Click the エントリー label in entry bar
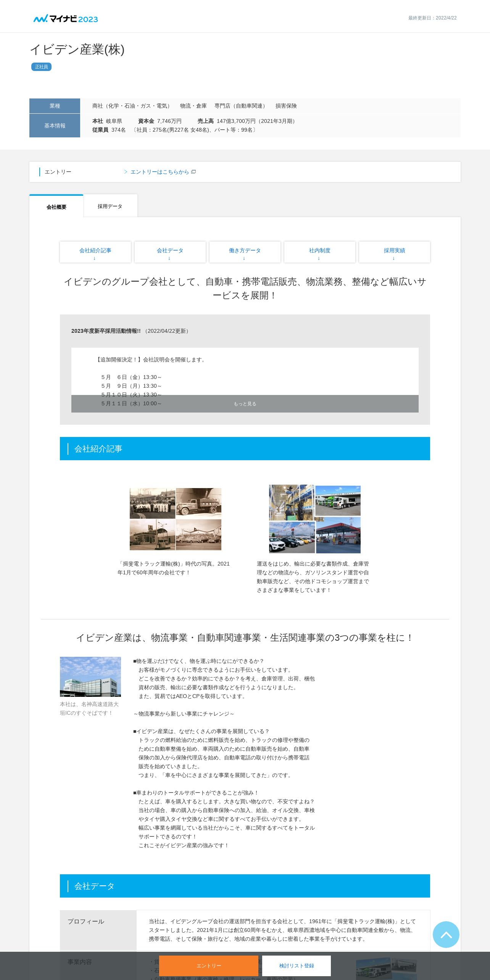Viewport: 490px width, 980px height. [x=58, y=172]
